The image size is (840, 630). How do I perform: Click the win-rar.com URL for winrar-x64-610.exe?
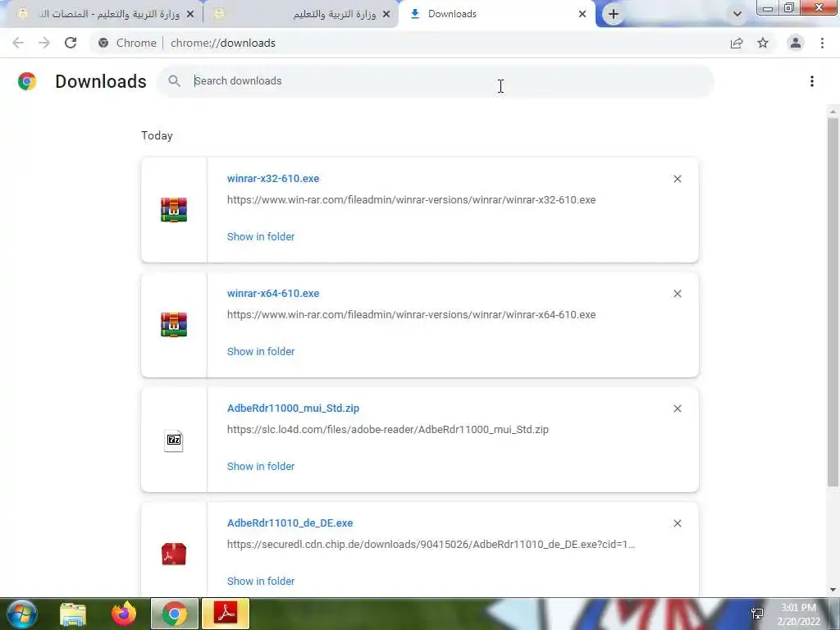412,314
